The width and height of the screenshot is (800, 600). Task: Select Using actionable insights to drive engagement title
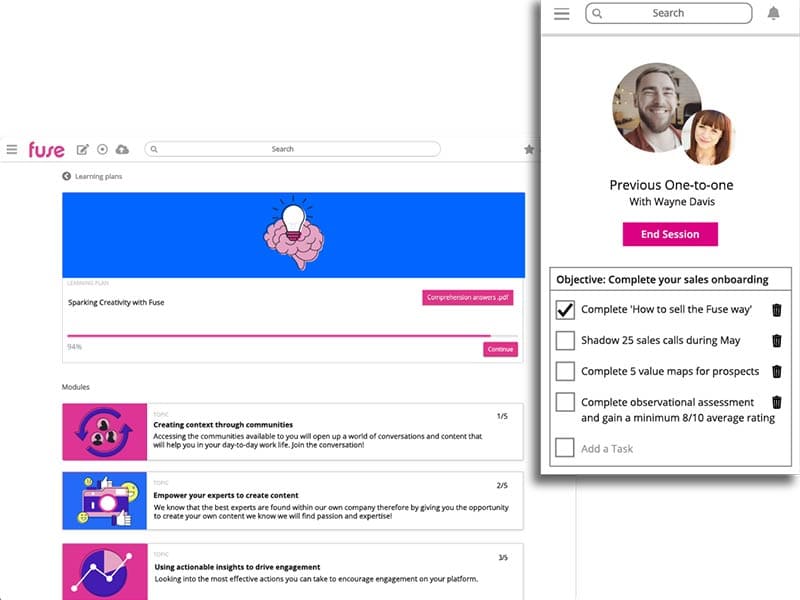pyautogui.click(x=237, y=567)
